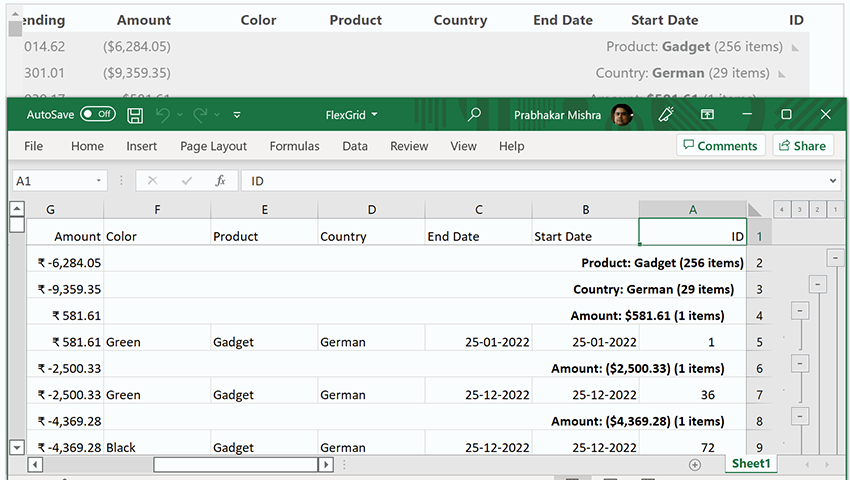Expand the Name Box dropdown arrow
This screenshot has width=850, height=480.
pos(99,181)
